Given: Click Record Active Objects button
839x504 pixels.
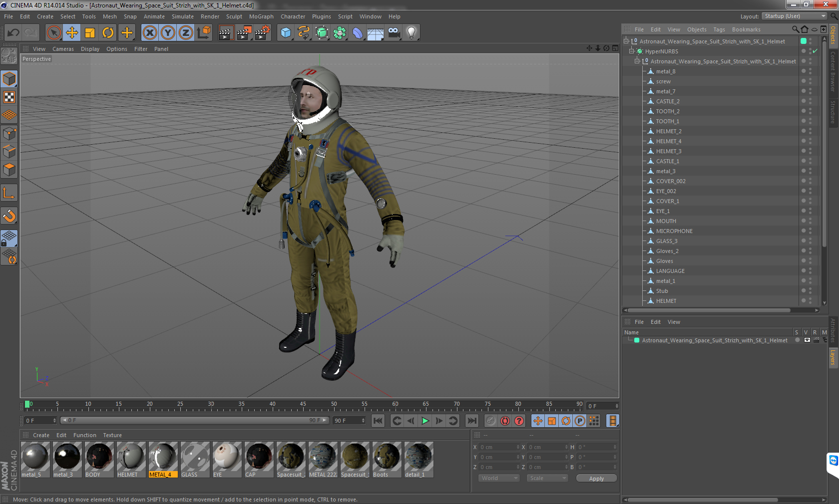Looking at the screenshot, I should [x=491, y=421].
